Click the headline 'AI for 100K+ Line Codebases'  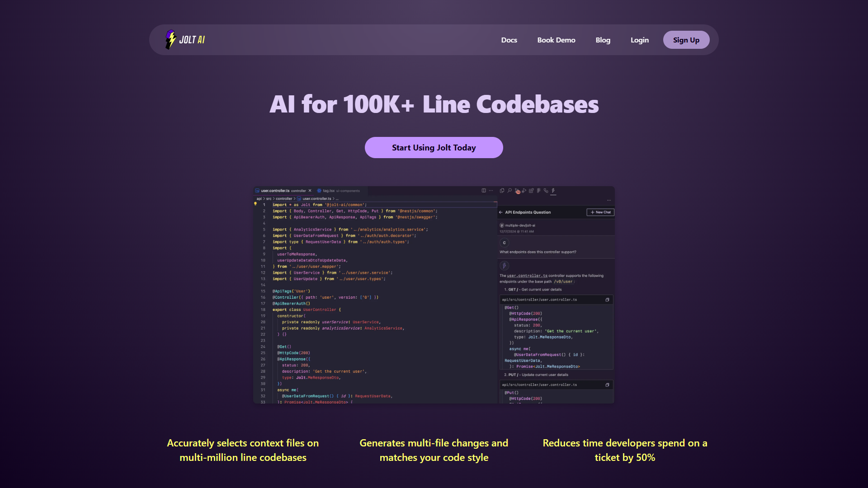(x=434, y=104)
